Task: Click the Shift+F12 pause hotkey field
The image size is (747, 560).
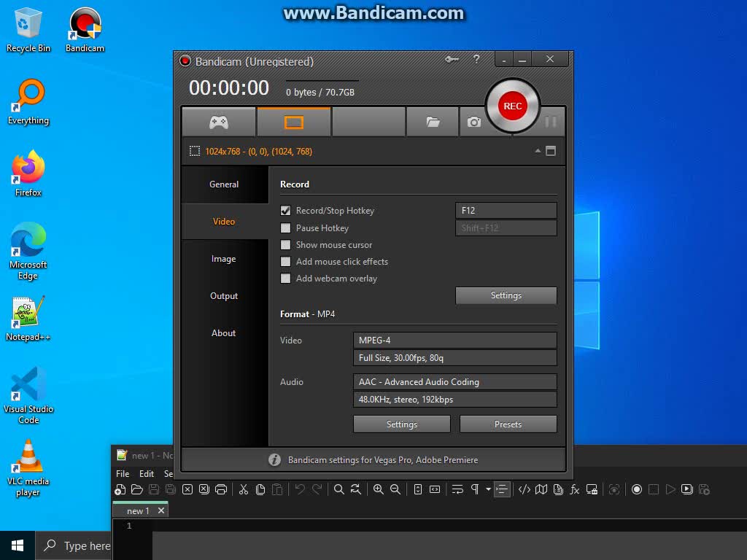Action: (x=506, y=228)
